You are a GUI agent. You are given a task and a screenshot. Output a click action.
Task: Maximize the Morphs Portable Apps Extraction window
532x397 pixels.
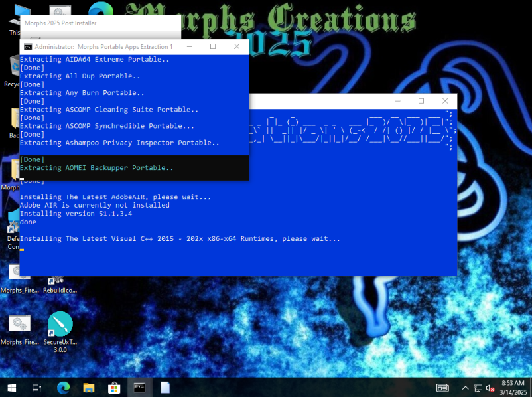[x=213, y=46]
